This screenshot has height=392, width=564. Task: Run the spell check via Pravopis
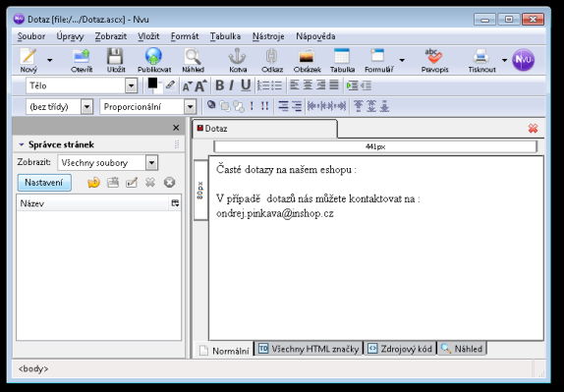434,56
